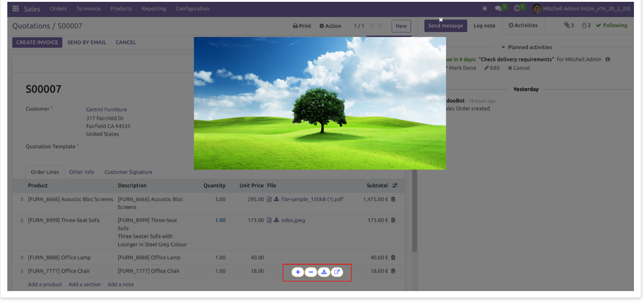Click the Add a product link
Viewport: 644px width, 302px height.
point(45,285)
